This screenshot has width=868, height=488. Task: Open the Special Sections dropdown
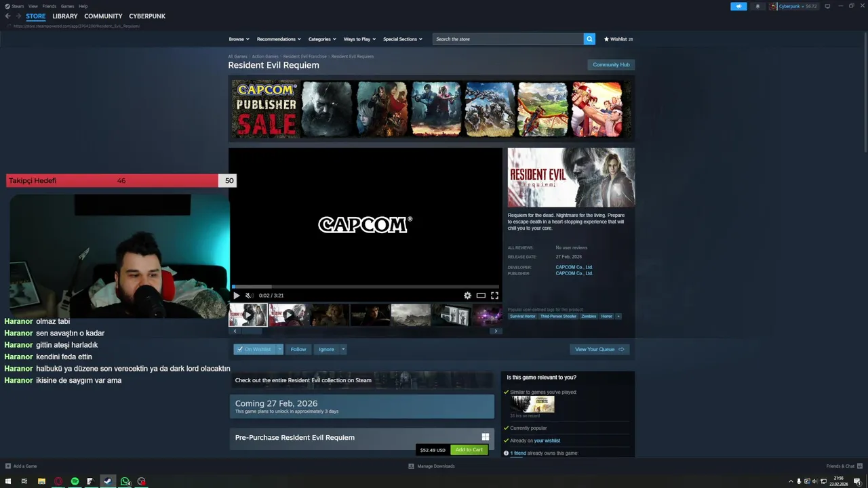click(x=403, y=39)
